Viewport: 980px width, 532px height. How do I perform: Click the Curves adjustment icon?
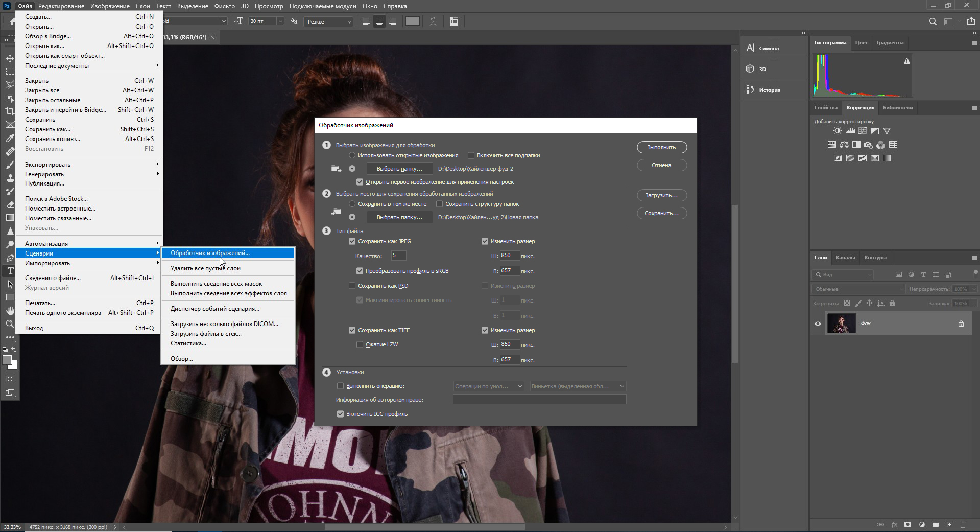coord(863,131)
